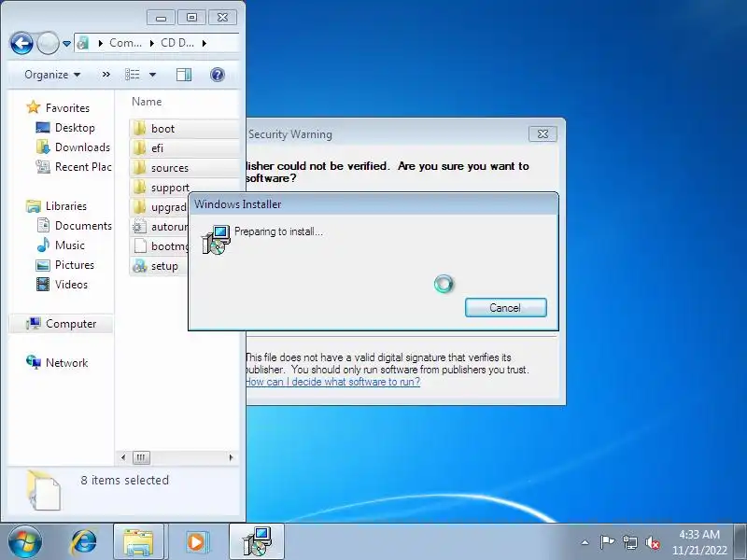Select Libraries in navigation pane

[x=57, y=206]
